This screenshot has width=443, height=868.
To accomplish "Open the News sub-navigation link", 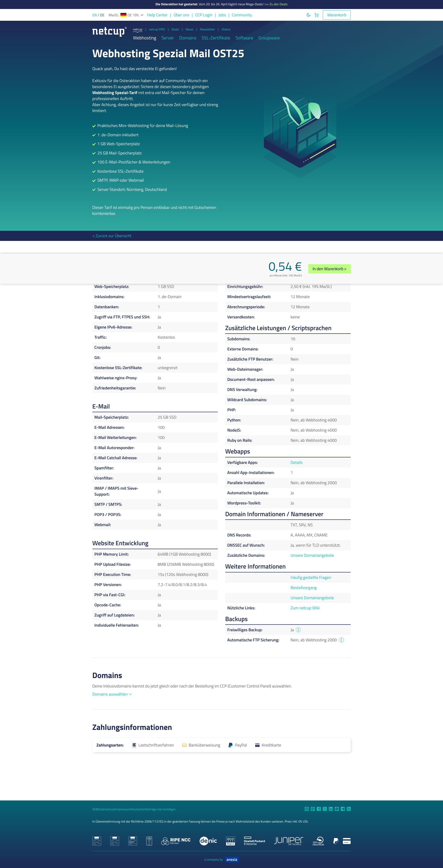I will 189,29.
